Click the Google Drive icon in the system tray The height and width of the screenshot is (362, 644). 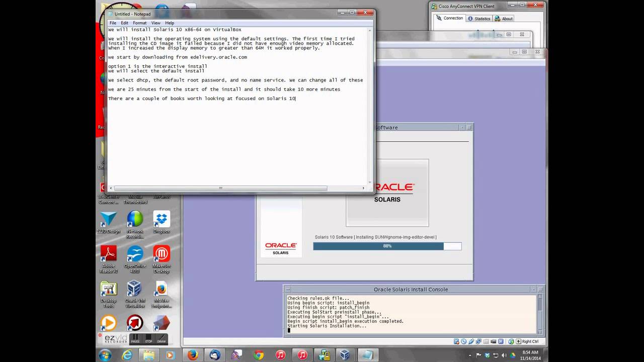[513, 355]
